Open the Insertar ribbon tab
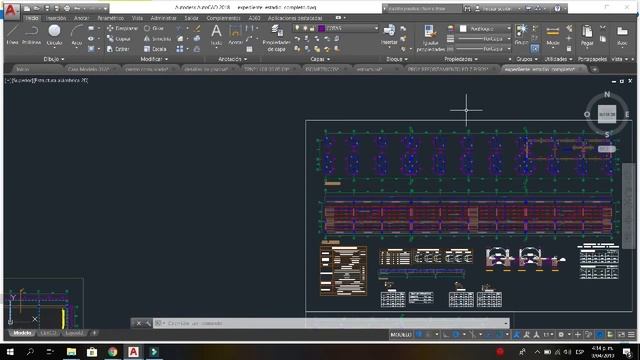Image resolution: width=640 pixels, height=360 pixels. tap(56, 18)
